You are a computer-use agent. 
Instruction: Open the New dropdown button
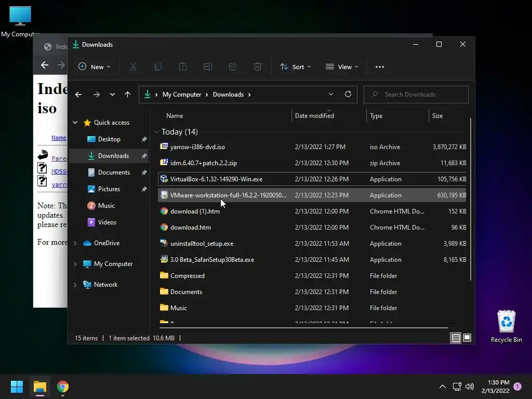95,67
